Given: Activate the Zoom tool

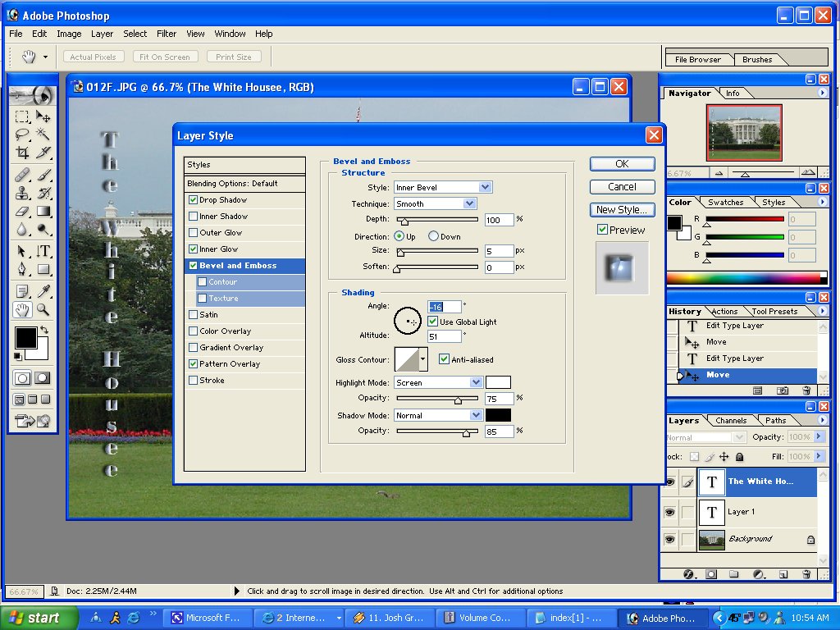Looking at the screenshot, I should pos(43,309).
